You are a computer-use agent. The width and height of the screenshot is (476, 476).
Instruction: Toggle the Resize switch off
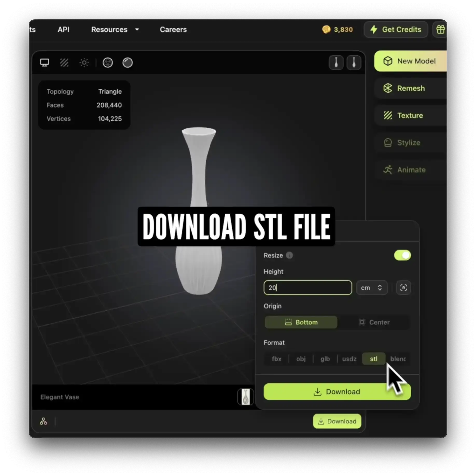[402, 255]
